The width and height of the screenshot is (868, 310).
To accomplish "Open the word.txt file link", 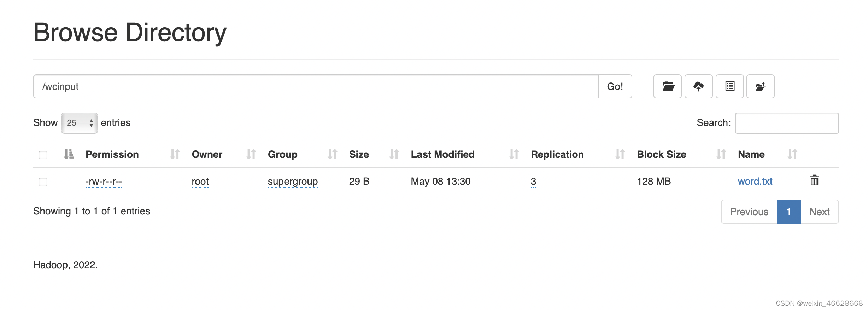I will coord(755,181).
